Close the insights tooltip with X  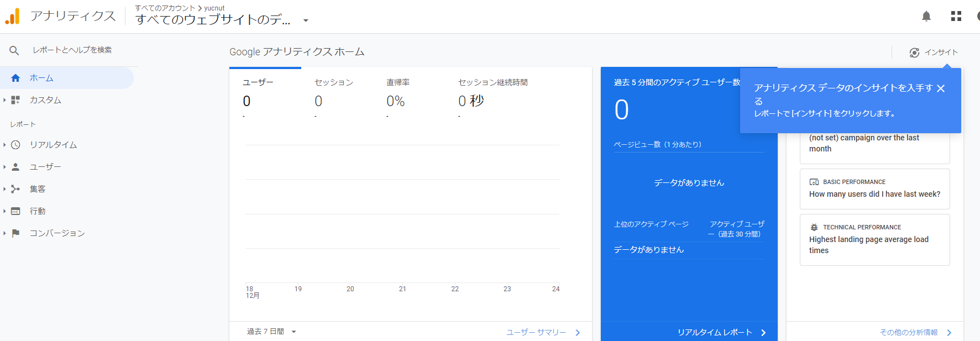(941, 88)
